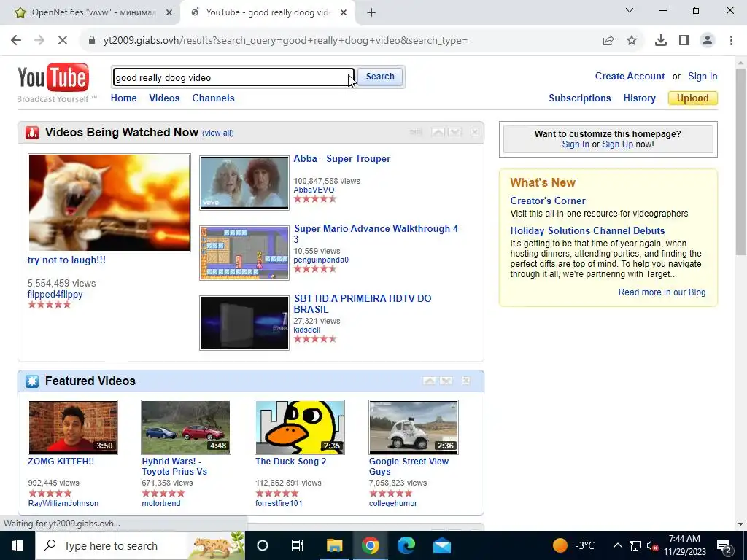This screenshot has height=560, width=747.
Task: Click the network tray icon
Action: [635, 545]
